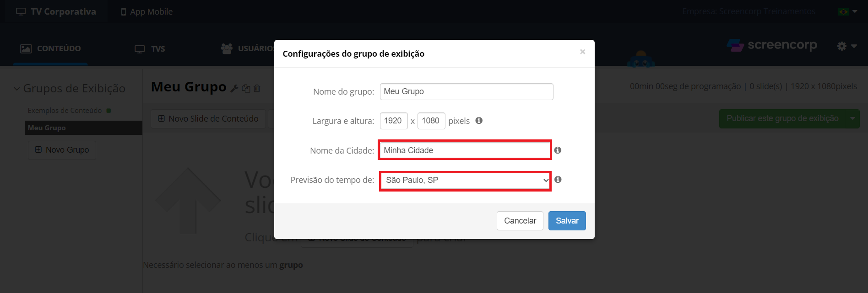Click the Nome do grupo text field
This screenshot has width=868, height=293.
click(x=467, y=91)
